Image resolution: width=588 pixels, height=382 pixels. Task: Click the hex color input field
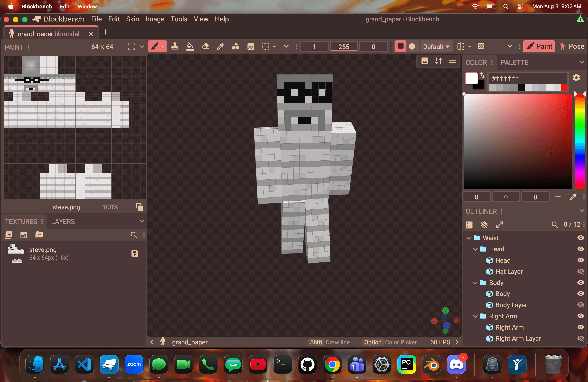(528, 78)
